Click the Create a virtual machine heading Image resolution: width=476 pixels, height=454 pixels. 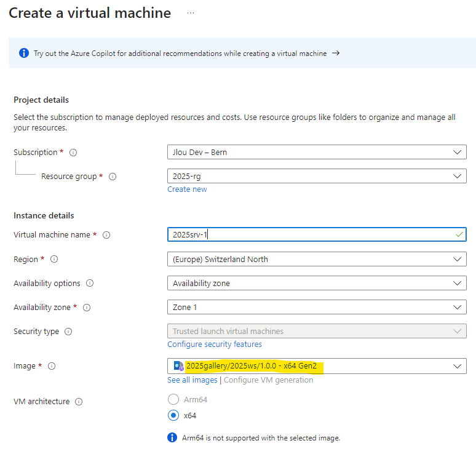coord(90,13)
